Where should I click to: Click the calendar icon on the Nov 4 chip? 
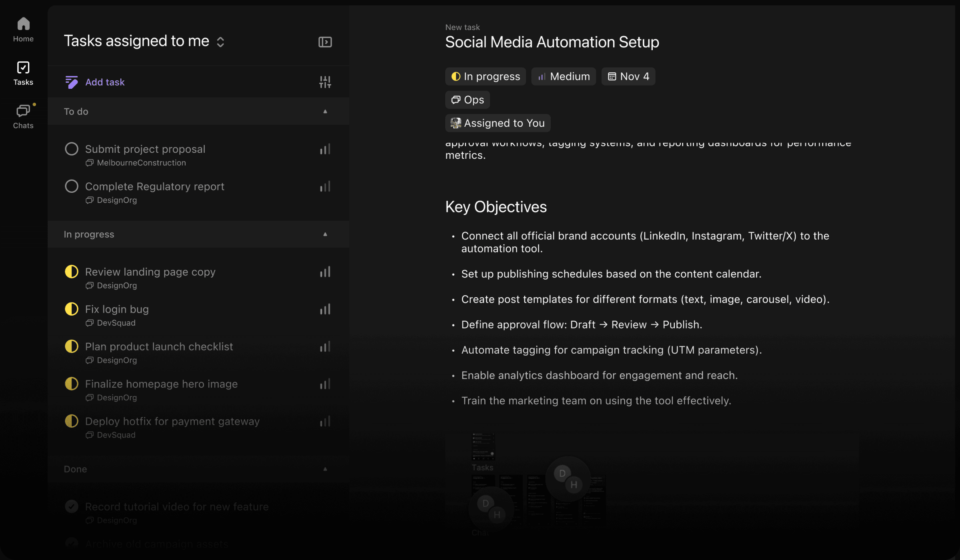(x=612, y=76)
